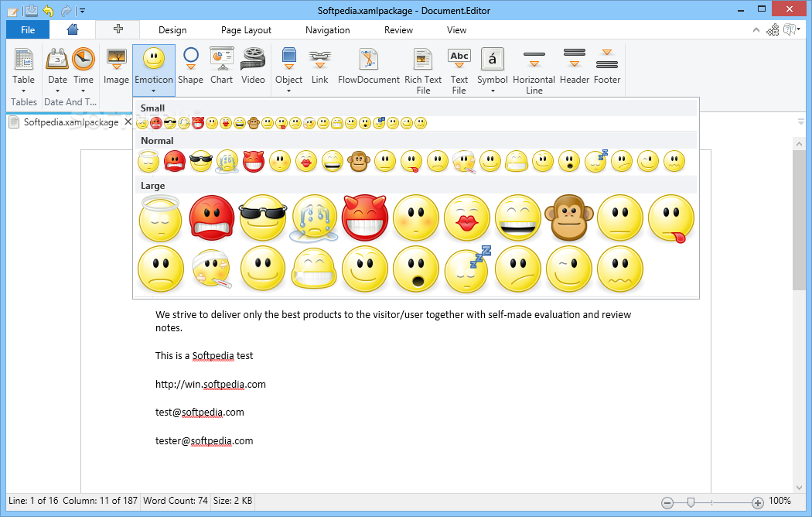The width and height of the screenshot is (812, 517).
Task: Insert a Rich Text File
Action: [x=423, y=70]
